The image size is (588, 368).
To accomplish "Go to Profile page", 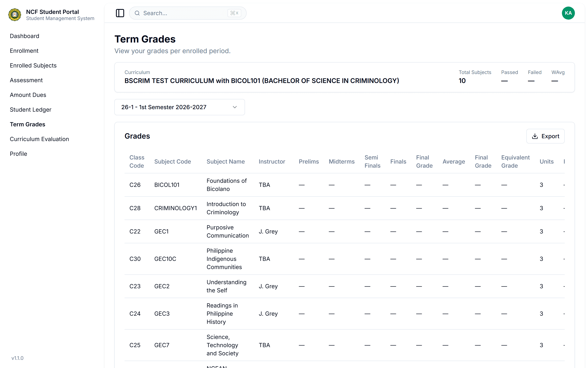I will pyautogui.click(x=18, y=154).
